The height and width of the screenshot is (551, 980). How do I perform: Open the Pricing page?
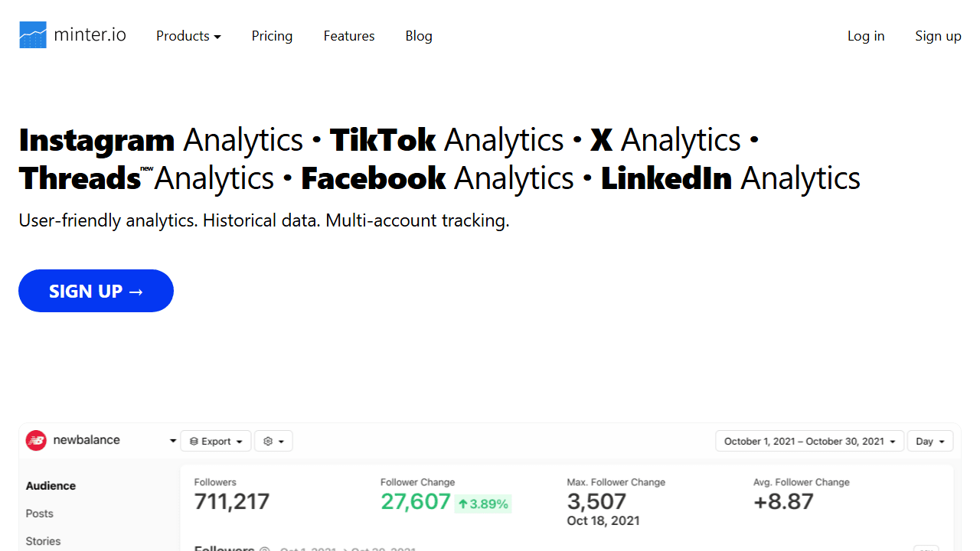coord(272,36)
